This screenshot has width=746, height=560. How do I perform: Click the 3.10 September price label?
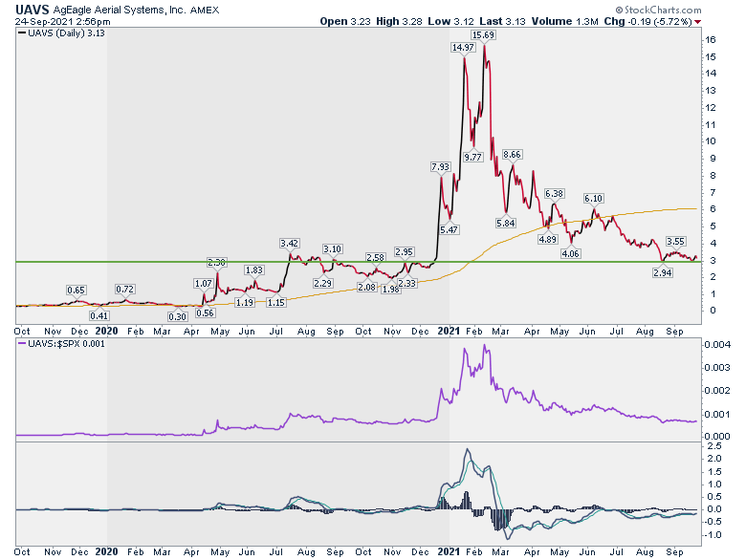332,249
